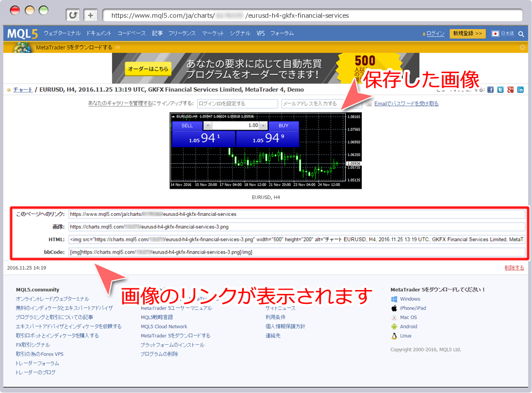Click the lot volume 1.00 field
The width and height of the screenshot is (532, 393).
click(x=236, y=126)
